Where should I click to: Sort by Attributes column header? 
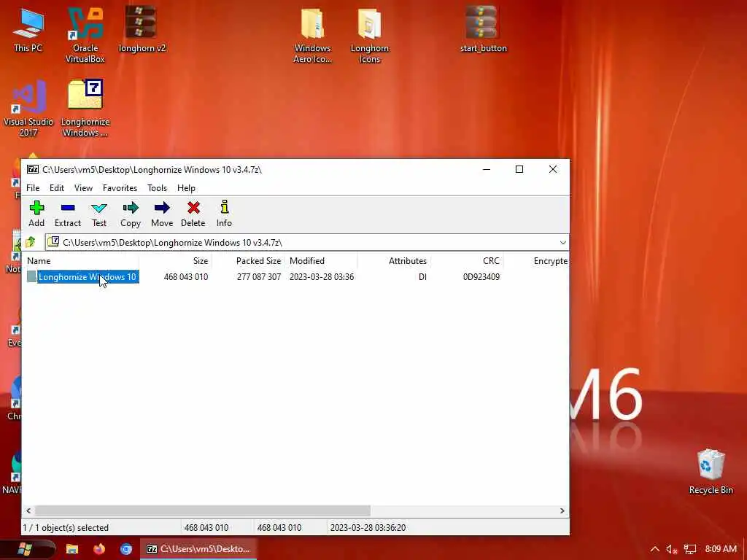394,261
